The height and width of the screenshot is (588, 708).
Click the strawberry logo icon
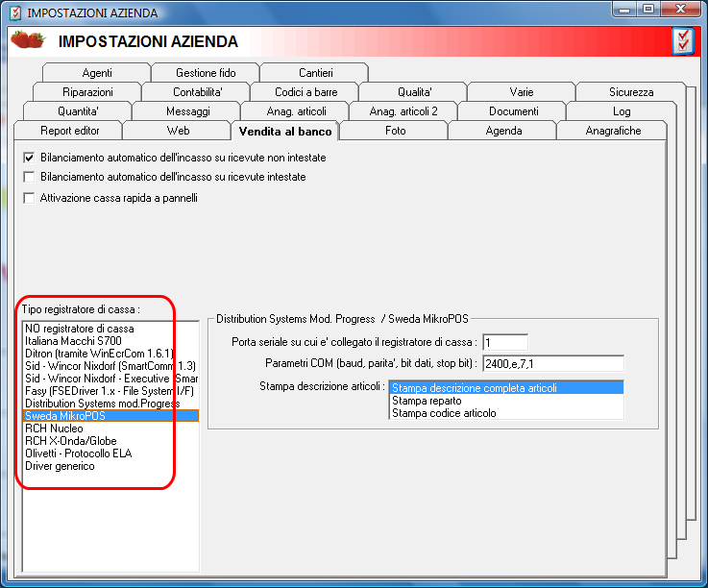coord(28,39)
